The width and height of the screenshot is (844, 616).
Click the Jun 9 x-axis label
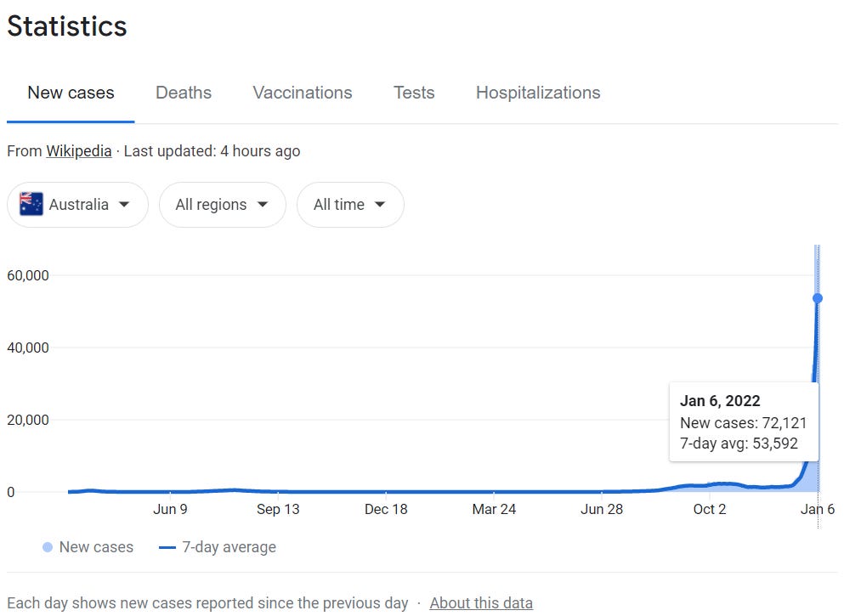170,510
